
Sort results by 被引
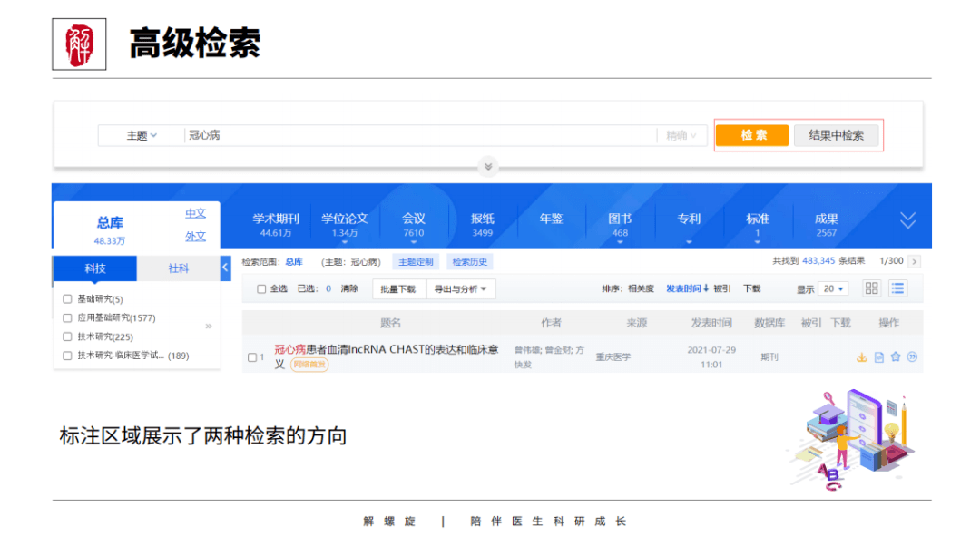point(722,288)
